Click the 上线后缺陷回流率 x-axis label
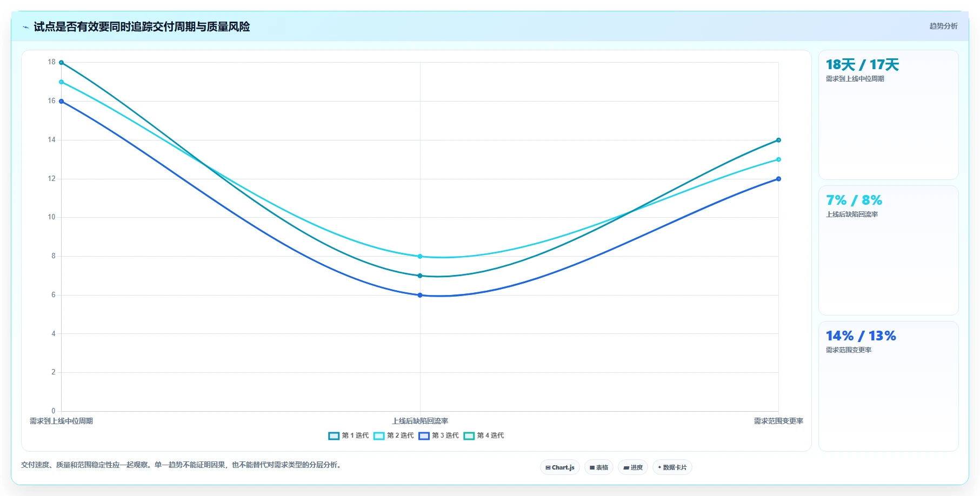 420,421
